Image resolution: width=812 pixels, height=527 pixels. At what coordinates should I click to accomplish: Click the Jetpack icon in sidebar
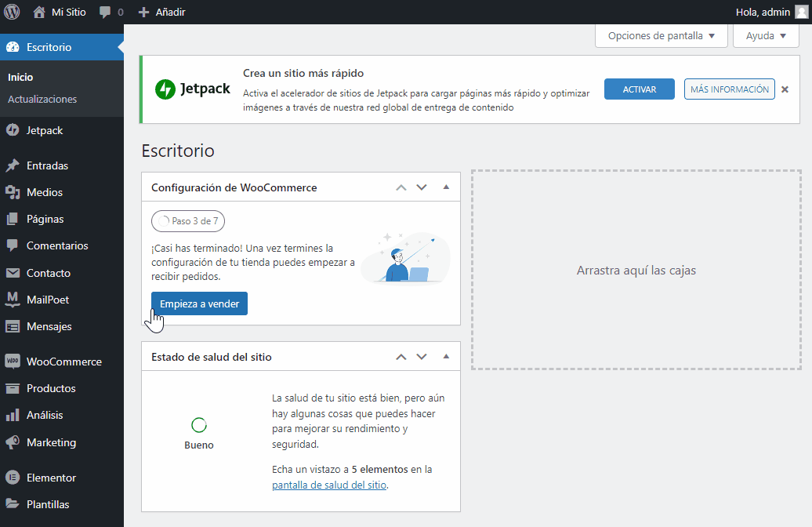coord(13,130)
